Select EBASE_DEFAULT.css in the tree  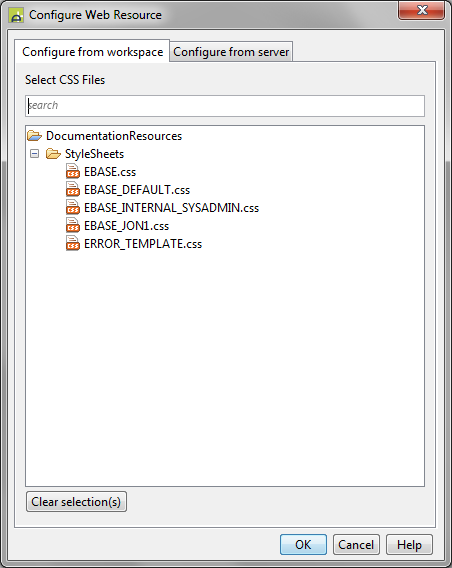coord(137,190)
